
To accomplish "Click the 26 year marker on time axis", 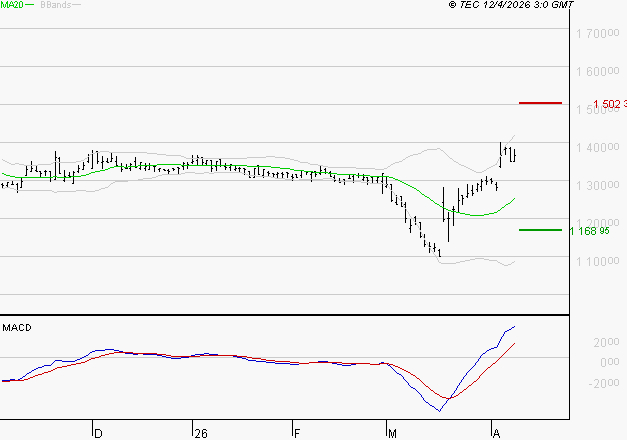I will pyautogui.click(x=201, y=433).
